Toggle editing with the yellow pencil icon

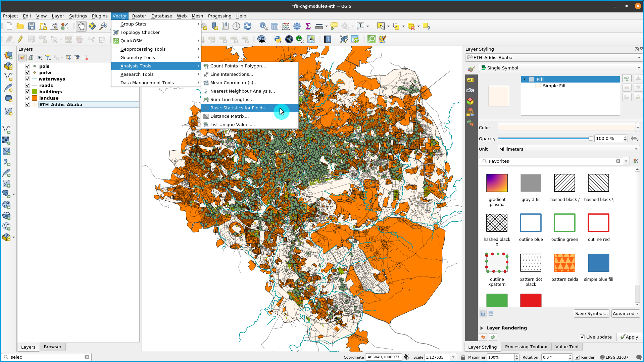coord(20,39)
